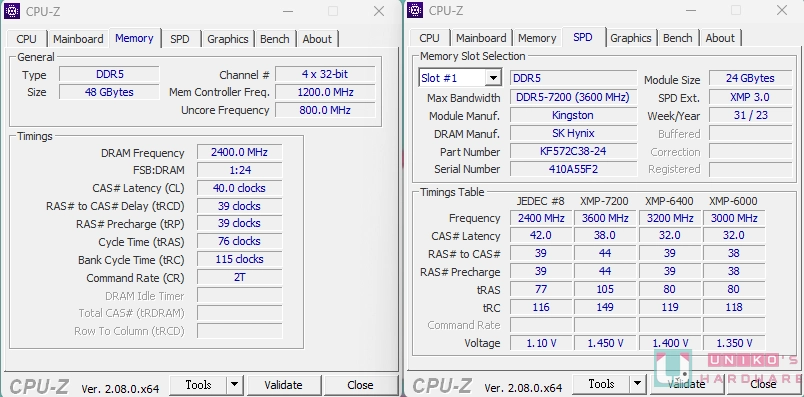Click the 105 tRAS cell
The width and height of the screenshot is (804, 397).
click(605, 289)
